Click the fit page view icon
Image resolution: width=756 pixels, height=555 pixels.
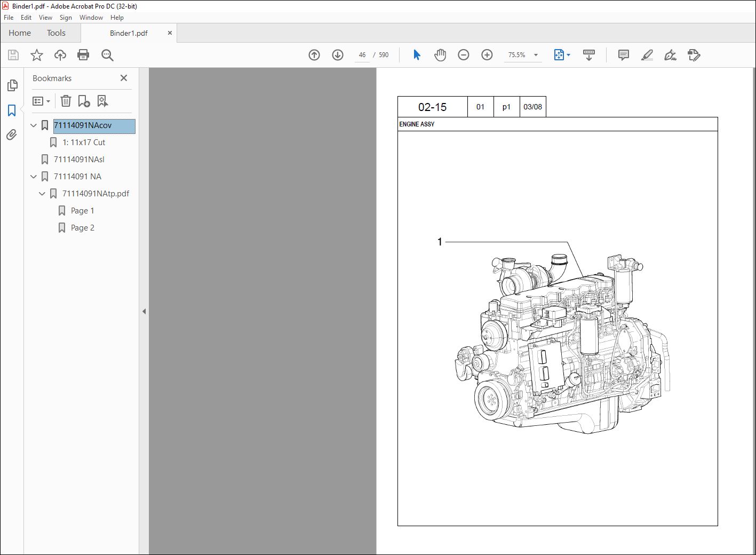(x=559, y=55)
